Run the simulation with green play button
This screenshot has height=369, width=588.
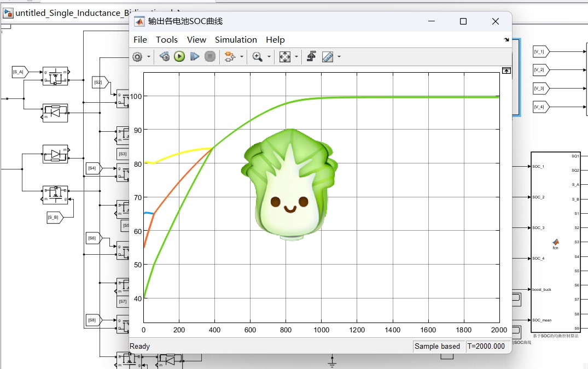click(179, 56)
